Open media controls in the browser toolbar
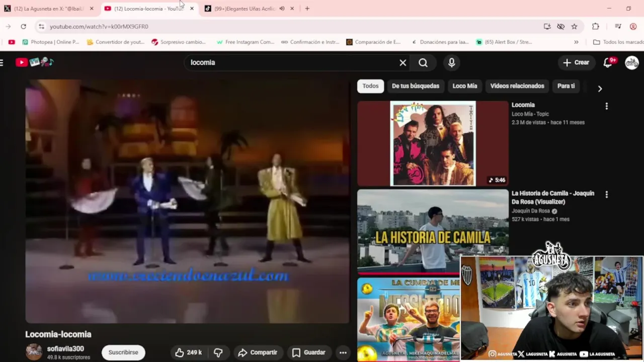The image size is (644, 362). (x=618, y=26)
